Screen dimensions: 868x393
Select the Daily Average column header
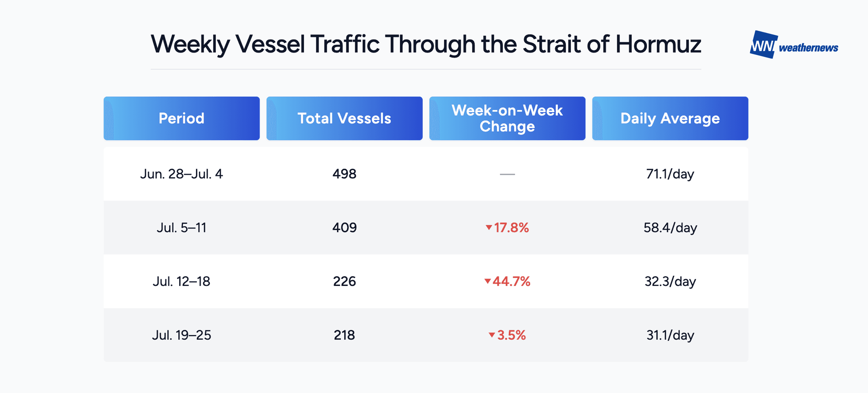point(670,118)
